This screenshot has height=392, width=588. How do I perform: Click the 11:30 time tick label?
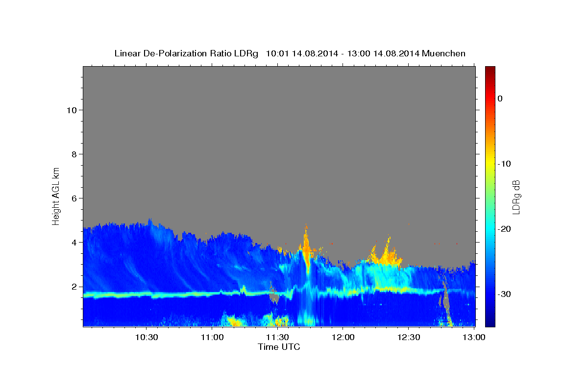[x=277, y=337]
